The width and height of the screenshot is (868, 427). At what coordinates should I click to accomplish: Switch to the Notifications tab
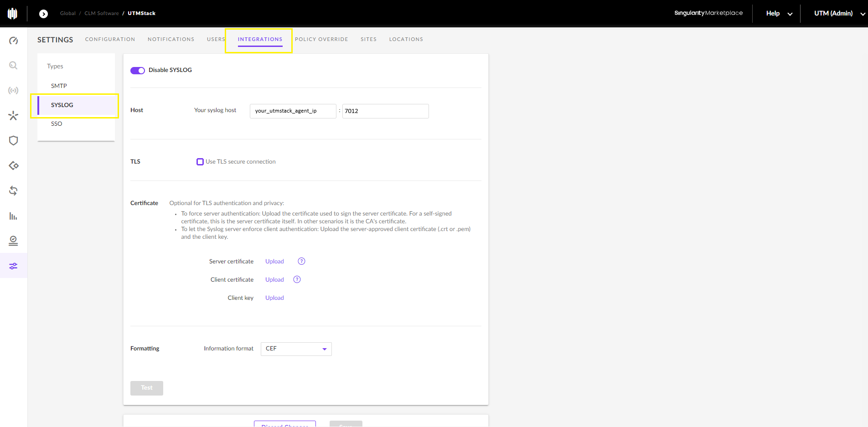point(171,39)
